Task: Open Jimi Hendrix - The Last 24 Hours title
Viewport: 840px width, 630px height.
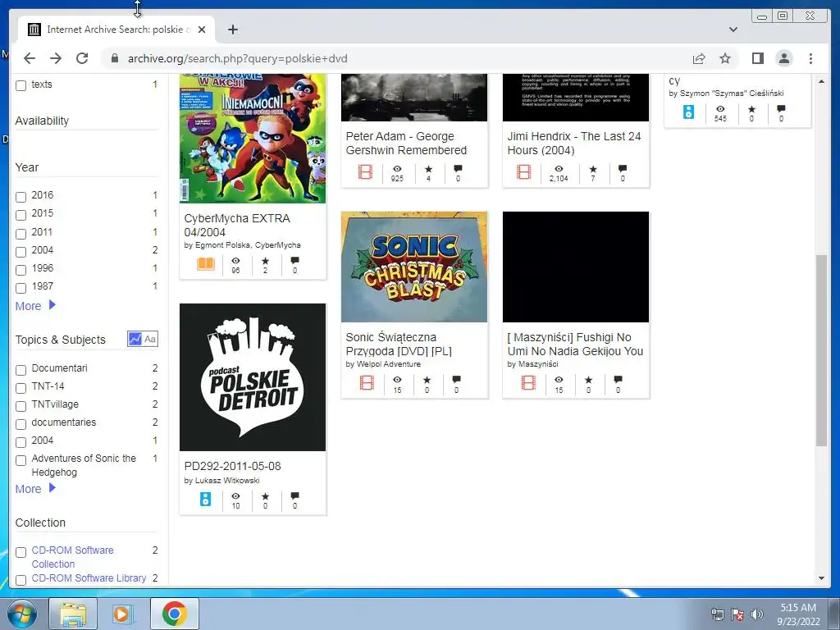Action: point(573,143)
